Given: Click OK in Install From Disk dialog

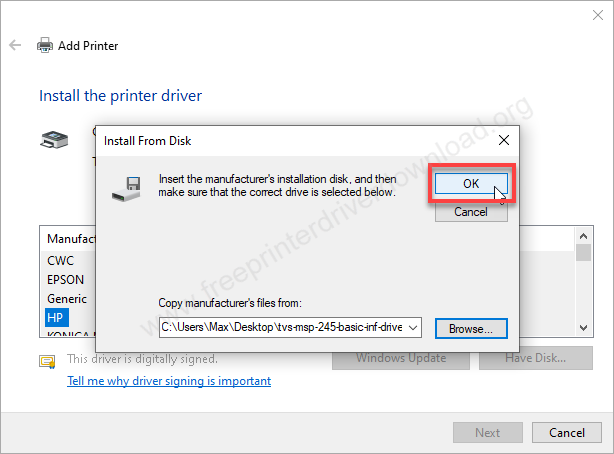Looking at the screenshot, I should coord(471,183).
